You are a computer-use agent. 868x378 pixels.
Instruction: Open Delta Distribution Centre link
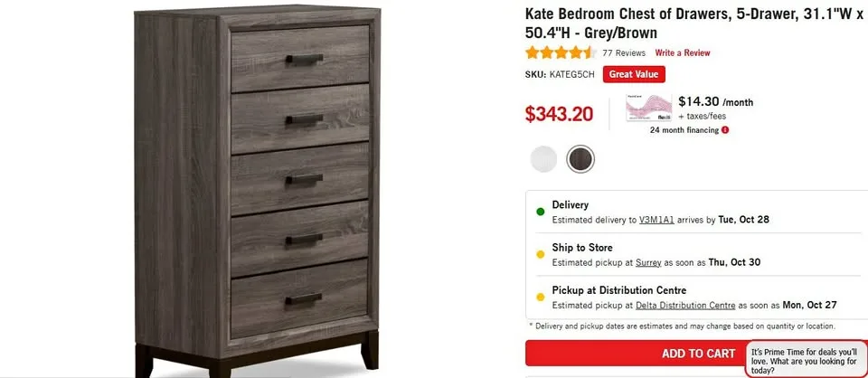(685, 305)
